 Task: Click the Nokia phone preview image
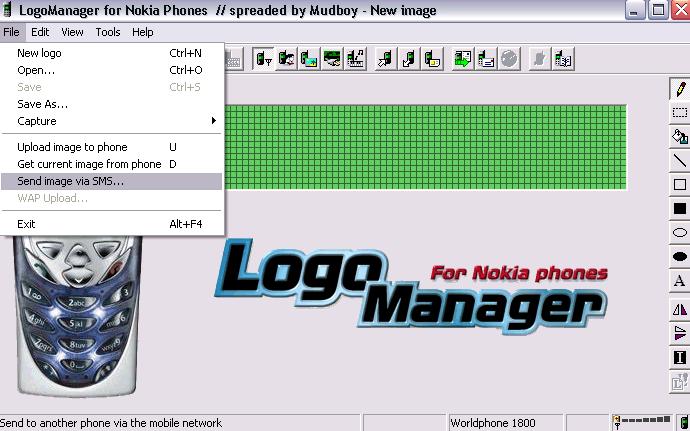[77, 316]
